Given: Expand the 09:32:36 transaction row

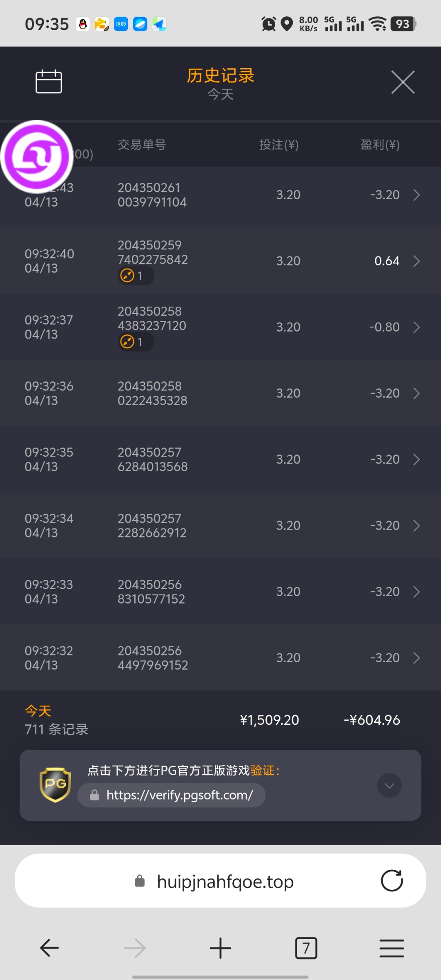Looking at the screenshot, I should pyautogui.click(x=416, y=394).
